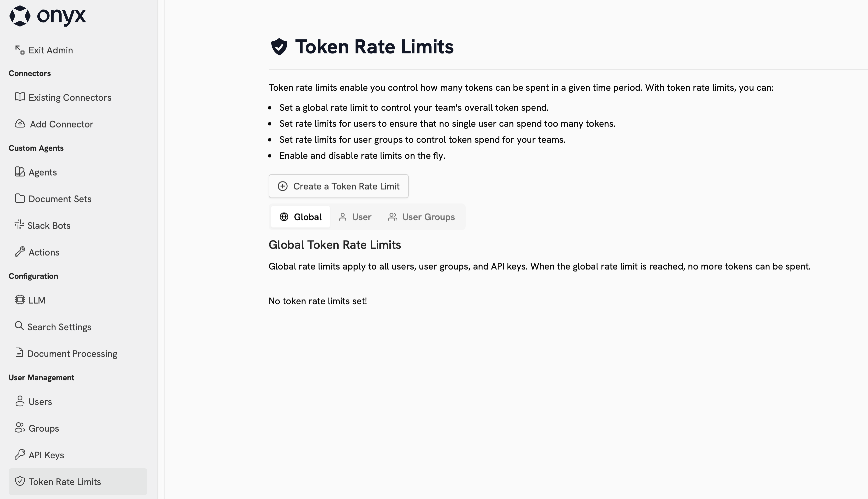This screenshot has width=868, height=499.
Task: Click the Existing Connectors book icon
Action: 20,97
